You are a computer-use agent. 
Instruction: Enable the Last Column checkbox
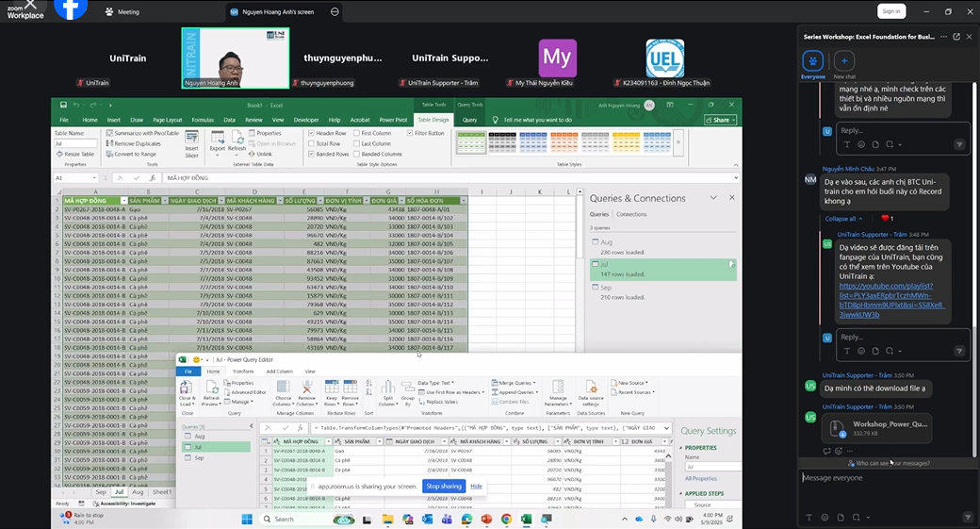(x=356, y=144)
